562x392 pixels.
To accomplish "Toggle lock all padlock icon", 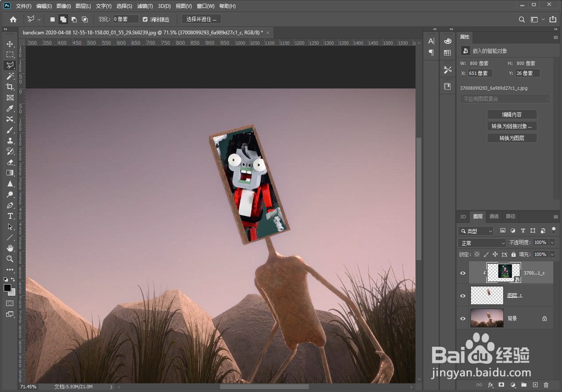I will coord(513,254).
